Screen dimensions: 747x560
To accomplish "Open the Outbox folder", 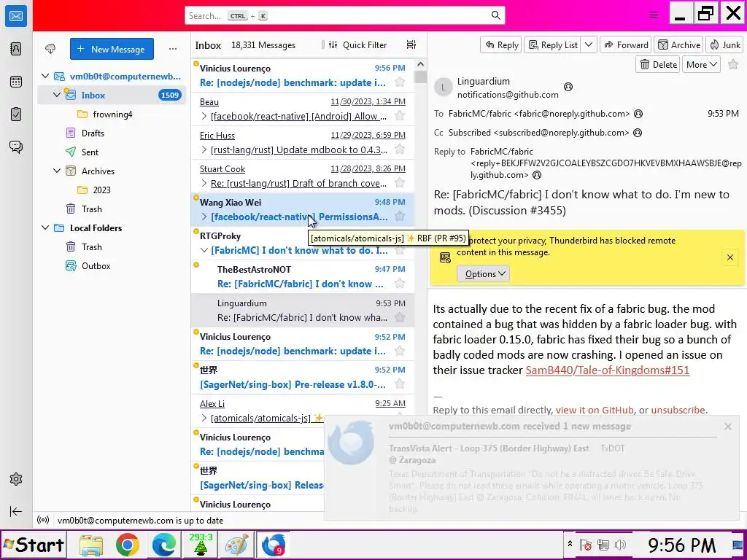I will coord(96,265).
